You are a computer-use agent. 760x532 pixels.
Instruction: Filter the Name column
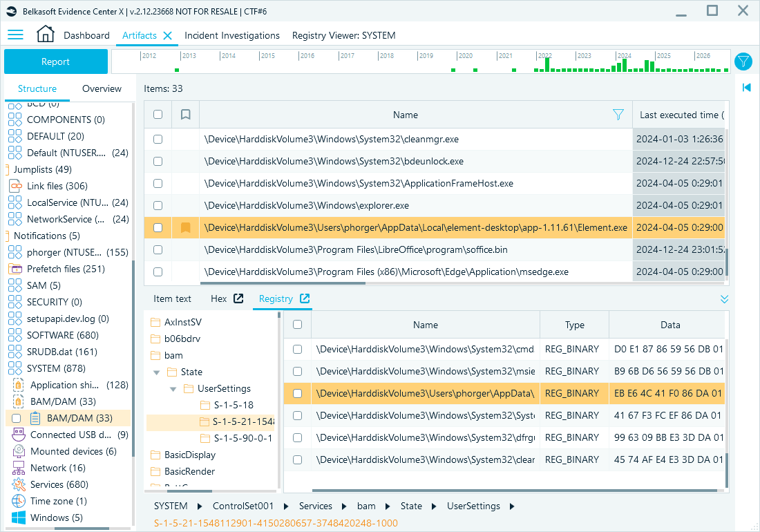[618, 115]
